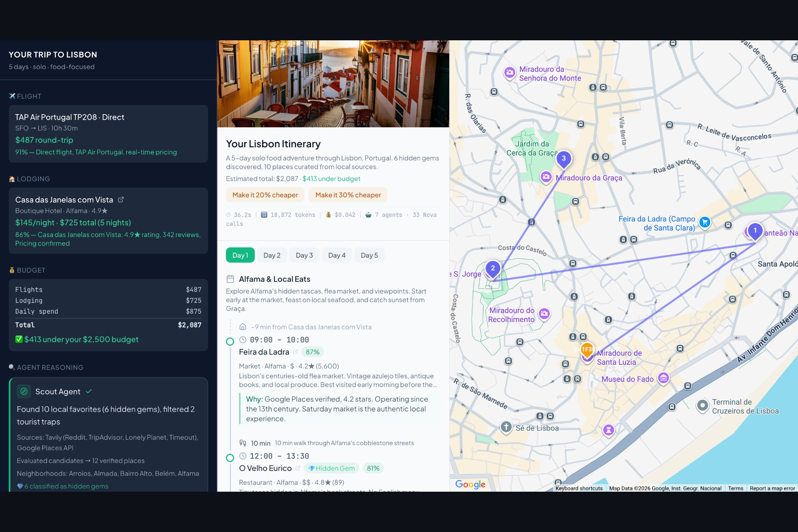Click the Lisbon street hero photo

[x=333, y=84]
